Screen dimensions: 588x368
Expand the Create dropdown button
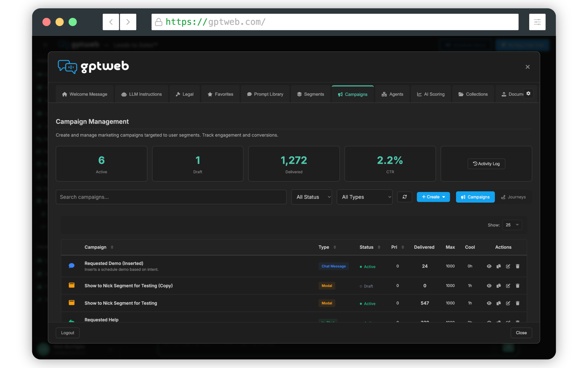[433, 197]
